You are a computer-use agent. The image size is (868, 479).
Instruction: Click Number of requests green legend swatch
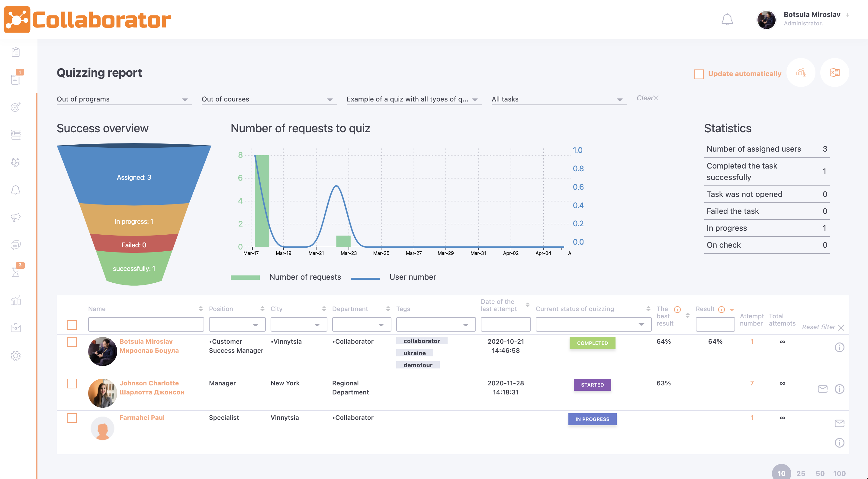point(245,277)
